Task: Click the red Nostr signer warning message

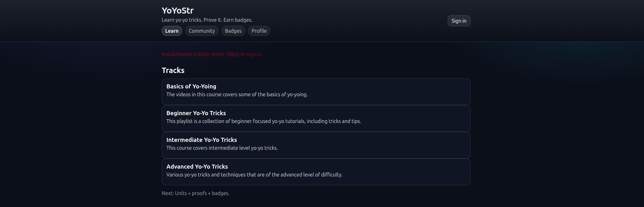Action: click(x=212, y=54)
